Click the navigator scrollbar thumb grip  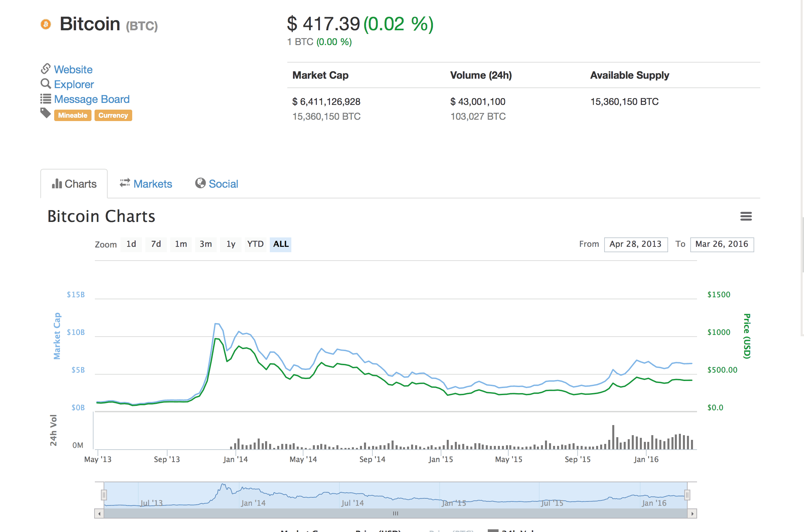(396, 514)
